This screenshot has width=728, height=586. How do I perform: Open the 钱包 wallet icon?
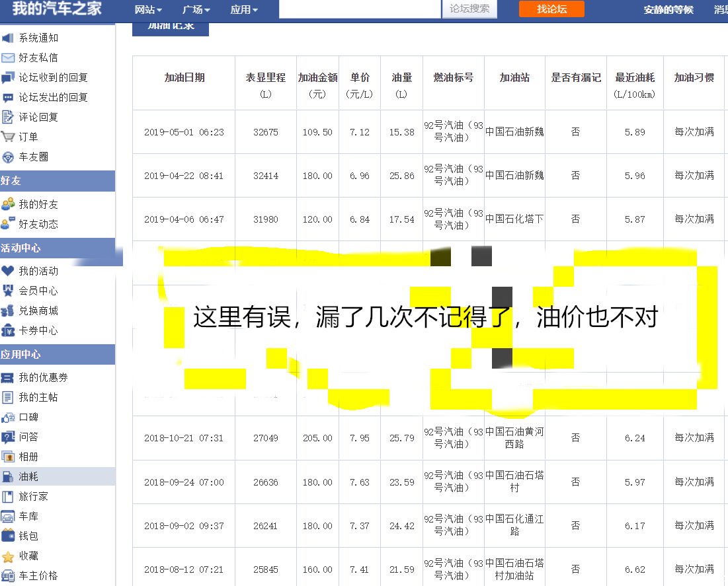coord(8,536)
